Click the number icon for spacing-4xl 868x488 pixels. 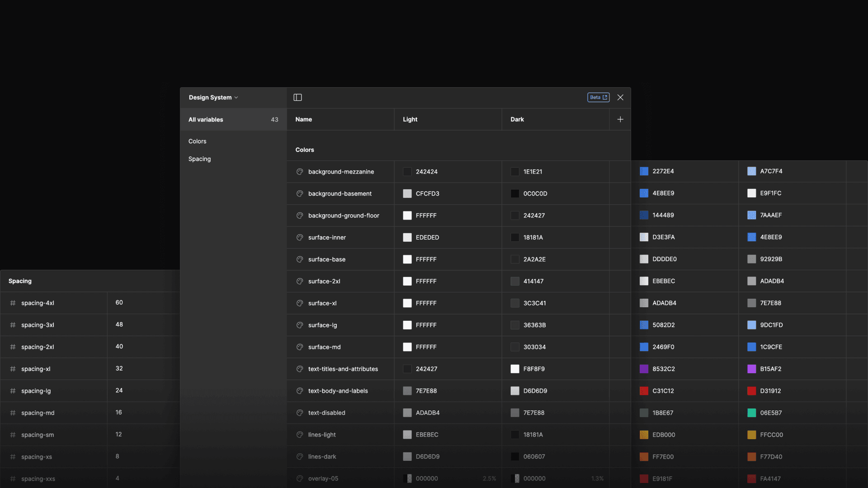13,303
